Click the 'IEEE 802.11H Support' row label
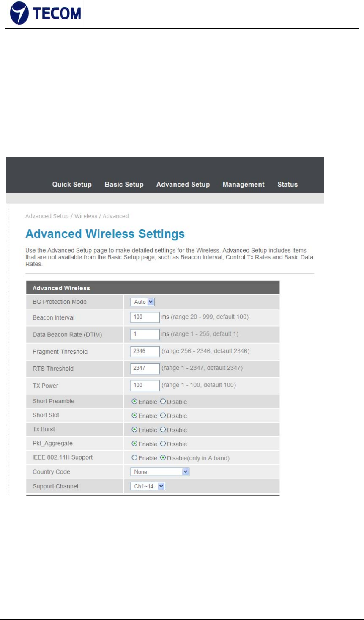364x620 pixels. [63, 457]
